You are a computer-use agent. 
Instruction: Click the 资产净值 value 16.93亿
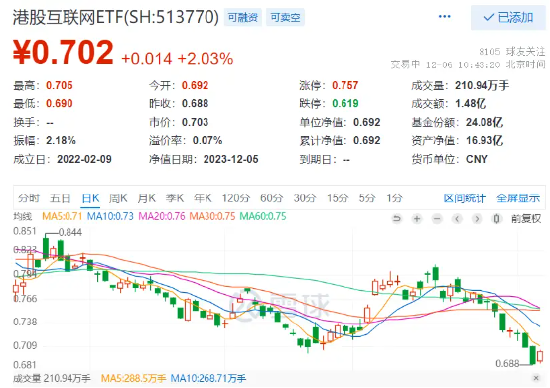click(484, 140)
